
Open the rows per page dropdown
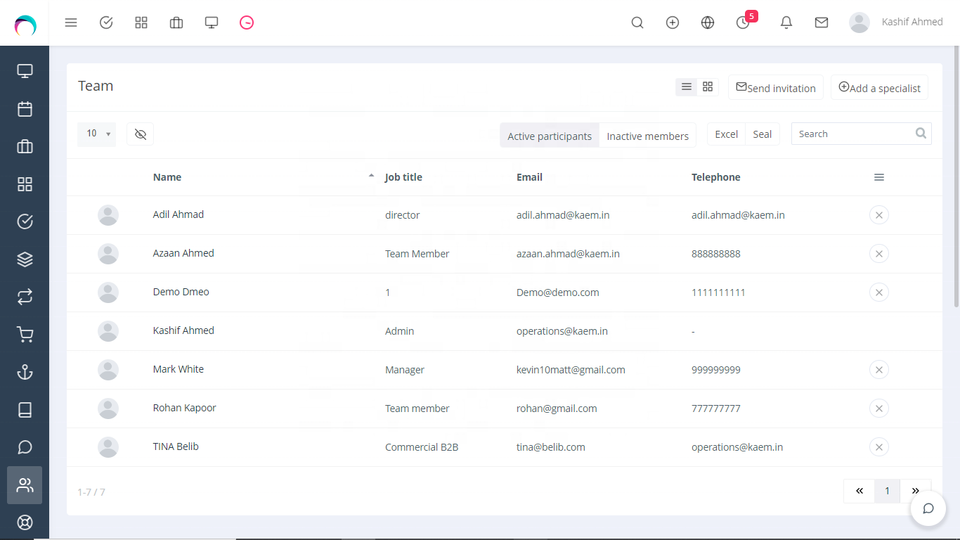point(97,134)
